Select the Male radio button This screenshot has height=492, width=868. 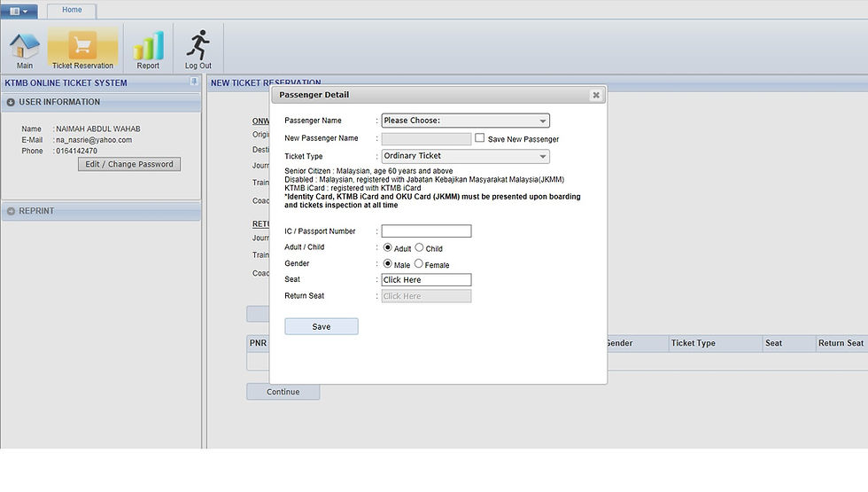tap(388, 264)
